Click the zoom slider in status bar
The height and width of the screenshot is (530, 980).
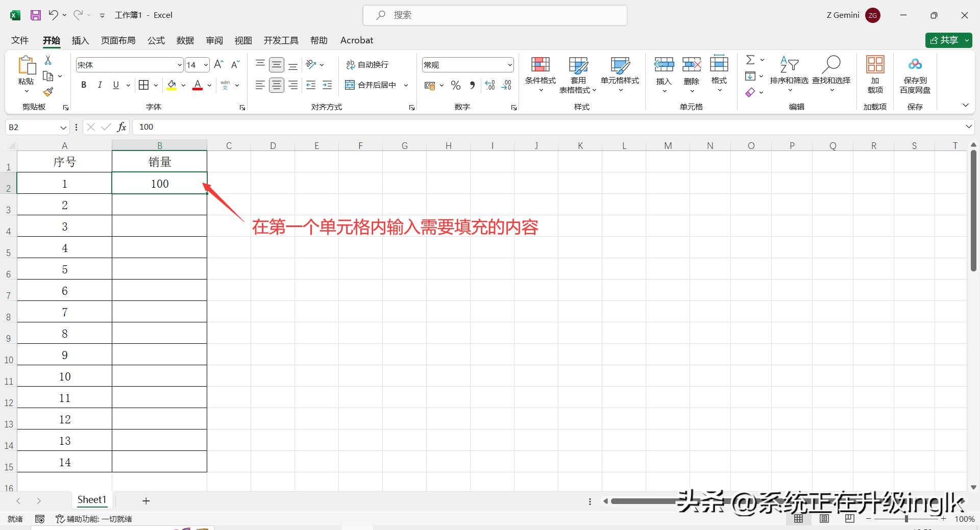(906, 519)
